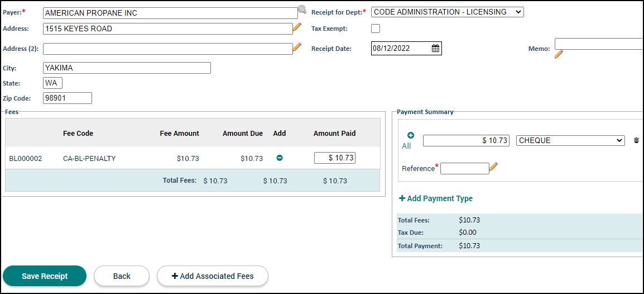Open the Receipt for Dept dropdown
The image size is (644, 294).
(447, 12)
